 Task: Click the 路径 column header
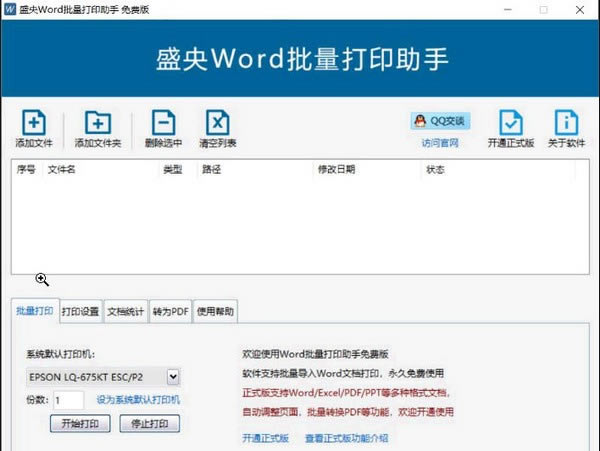click(x=212, y=169)
